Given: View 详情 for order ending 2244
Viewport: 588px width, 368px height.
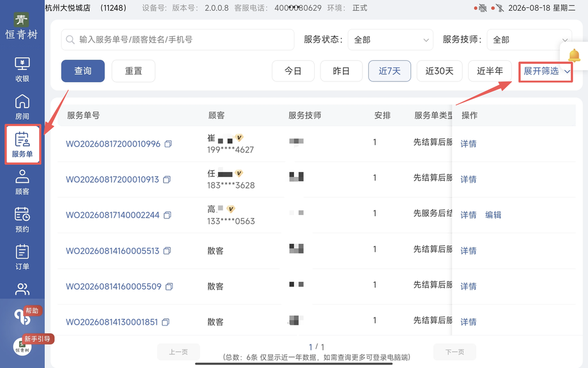Looking at the screenshot, I should pyautogui.click(x=469, y=215).
